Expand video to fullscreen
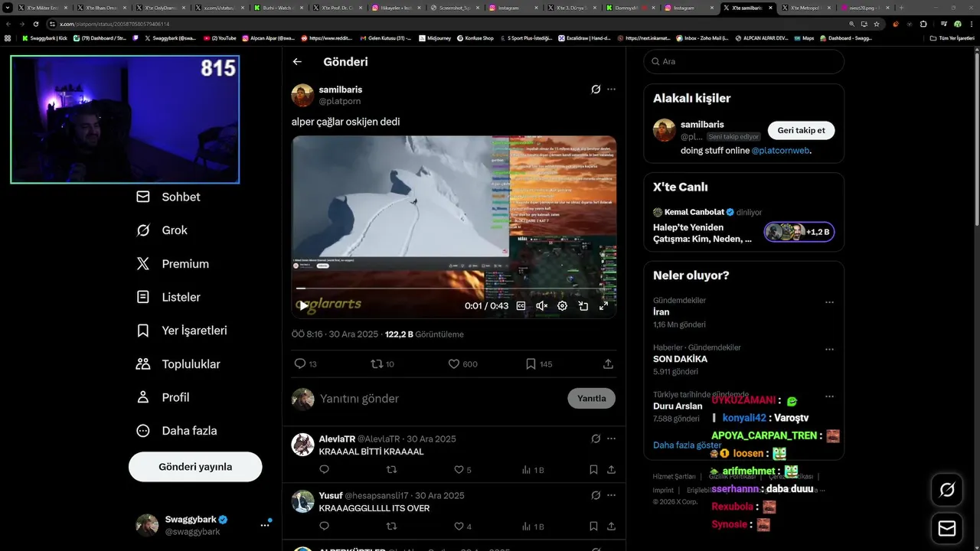Viewport: 980px width, 551px height. [603, 305]
